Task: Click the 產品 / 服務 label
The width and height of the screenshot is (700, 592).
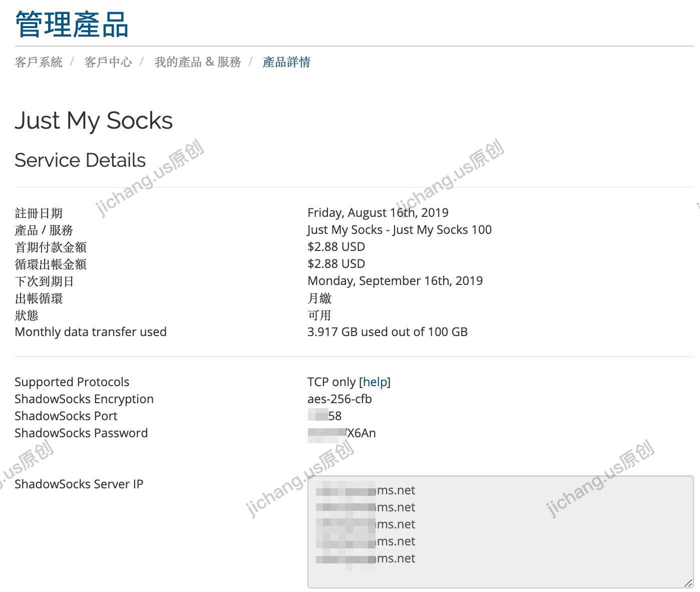Action: click(44, 230)
